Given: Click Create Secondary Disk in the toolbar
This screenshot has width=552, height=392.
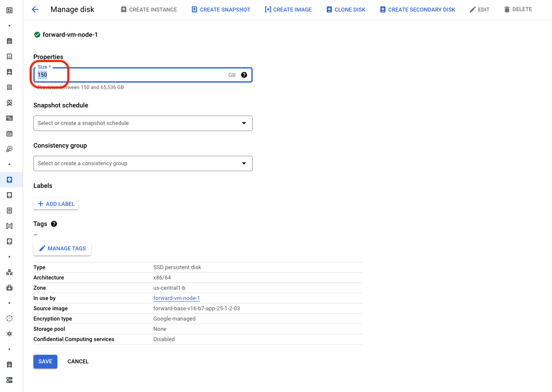Looking at the screenshot, I should tap(418, 9).
